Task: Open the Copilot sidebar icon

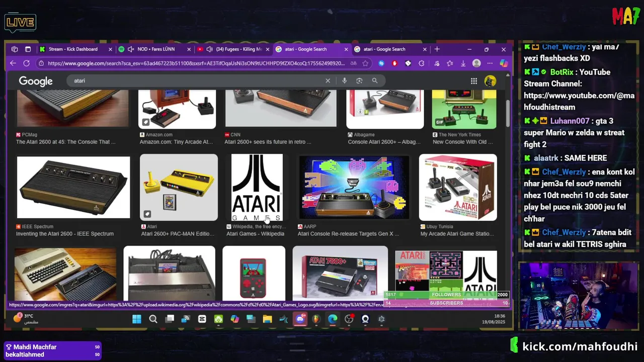Action: 503,63
